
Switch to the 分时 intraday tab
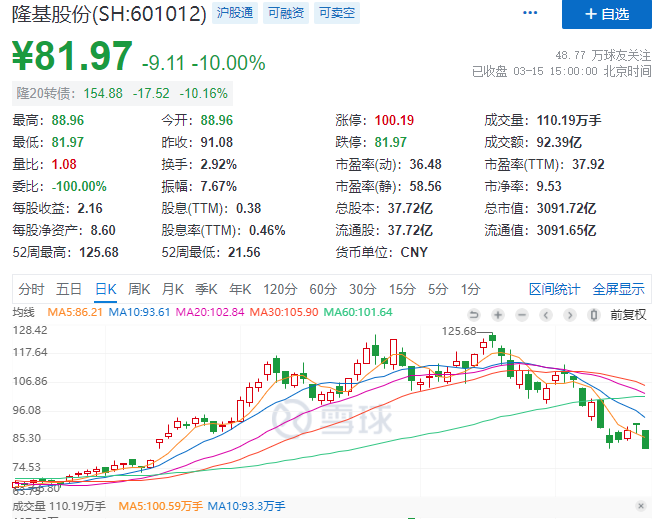coord(31,289)
